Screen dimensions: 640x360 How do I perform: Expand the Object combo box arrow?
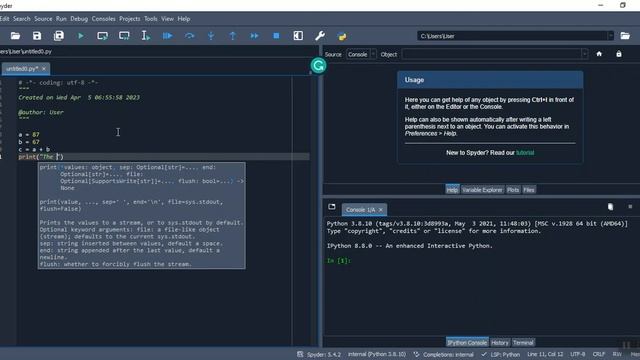pyautogui.click(x=584, y=54)
